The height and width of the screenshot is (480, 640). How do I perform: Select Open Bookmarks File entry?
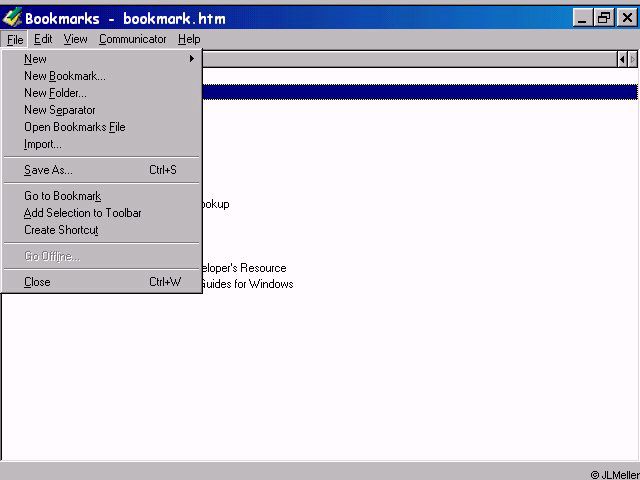pyautogui.click(x=102, y=127)
